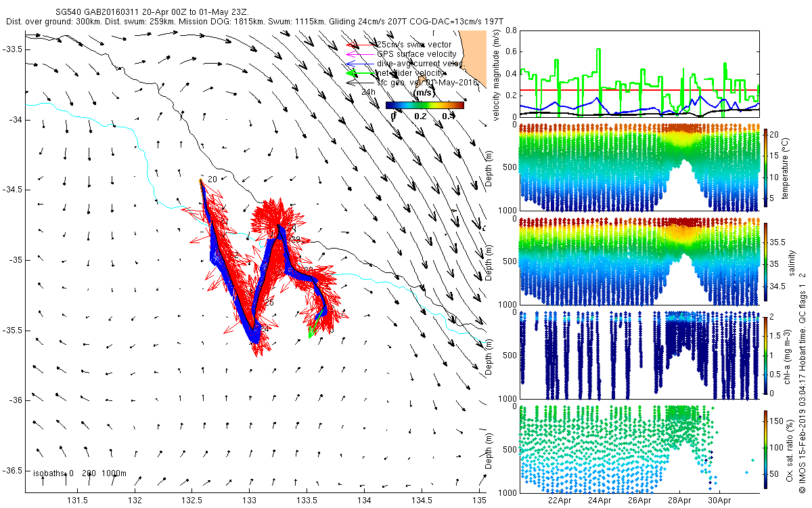Click the salinity colorbar
Screen dimensions: 812x508
tap(766, 261)
